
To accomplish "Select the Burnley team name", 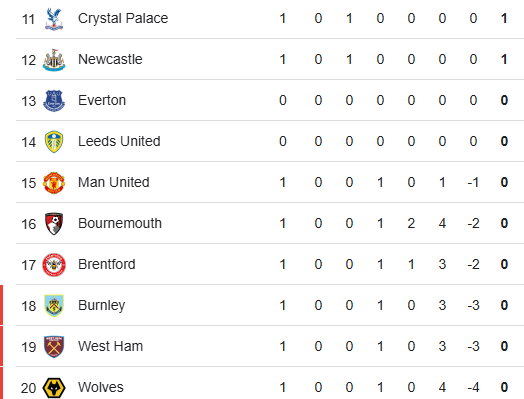I will (x=102, y=305).
